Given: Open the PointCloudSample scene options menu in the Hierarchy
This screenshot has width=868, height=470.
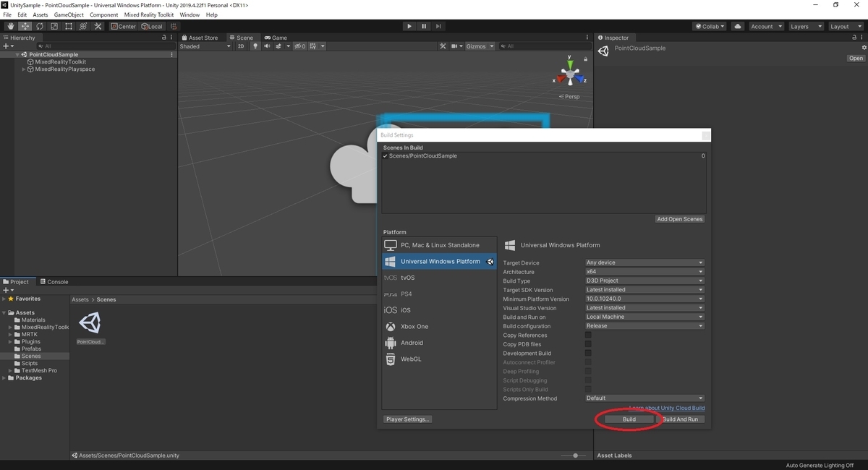Looking at the screenshot, I should pyautogui.click(x=171, y=55).
